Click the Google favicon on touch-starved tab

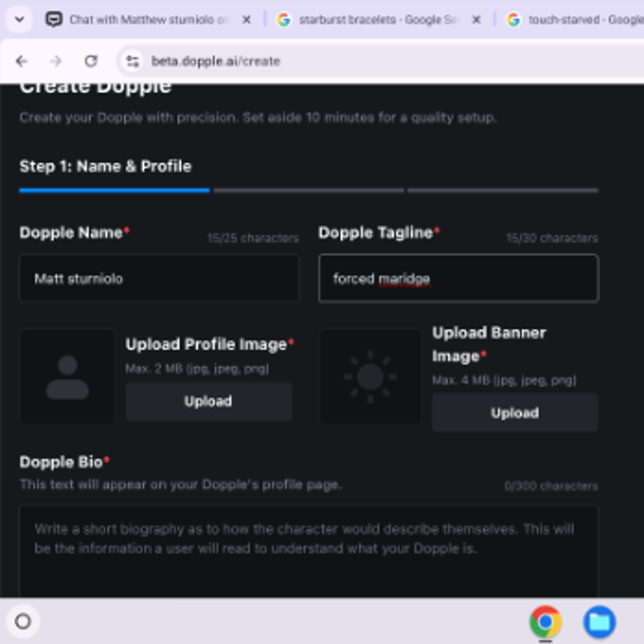[x=514, y=20]
